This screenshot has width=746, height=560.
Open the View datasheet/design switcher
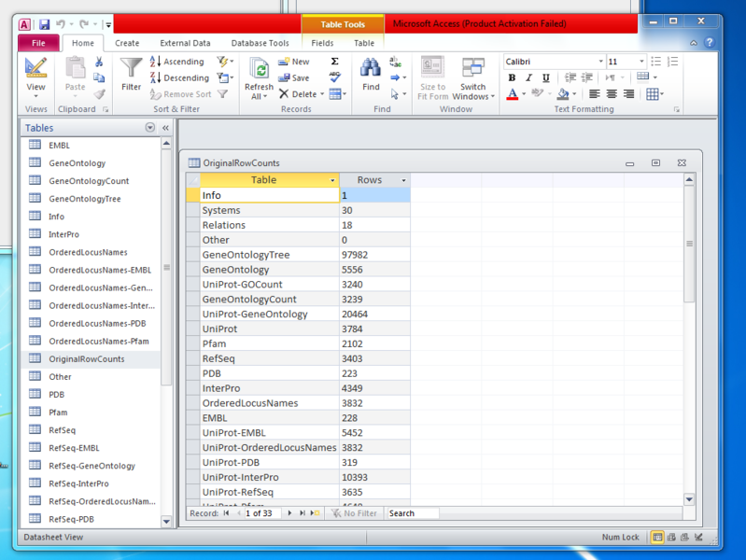[35, 76]
